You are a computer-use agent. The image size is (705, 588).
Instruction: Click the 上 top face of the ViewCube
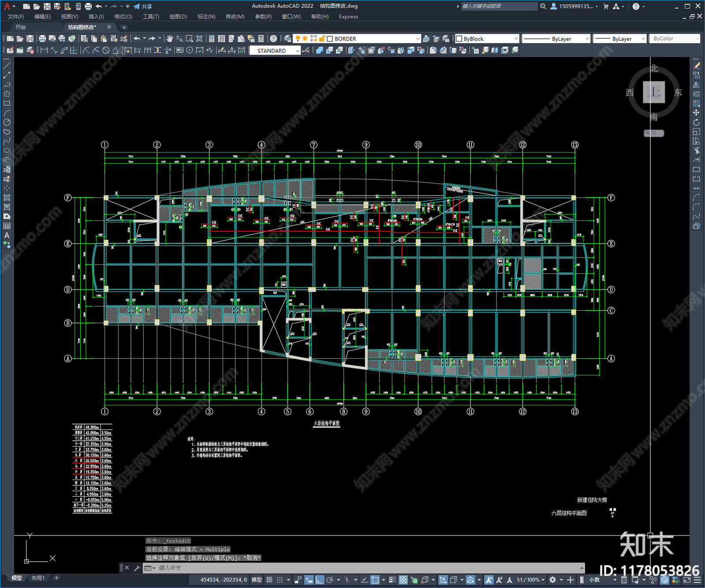(x=654, y=92)
